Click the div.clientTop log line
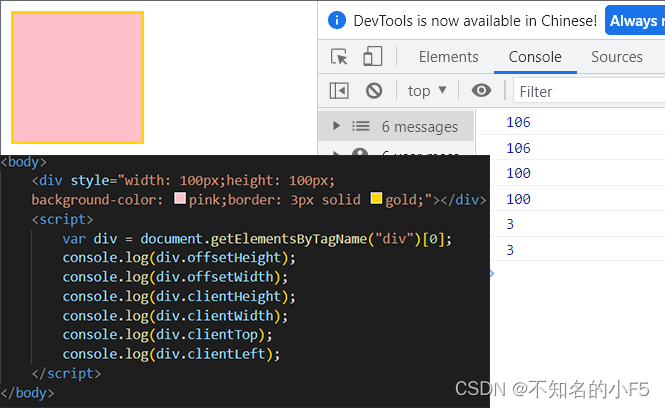The width and height of the screenshot is (665, 408). point(168,335)
